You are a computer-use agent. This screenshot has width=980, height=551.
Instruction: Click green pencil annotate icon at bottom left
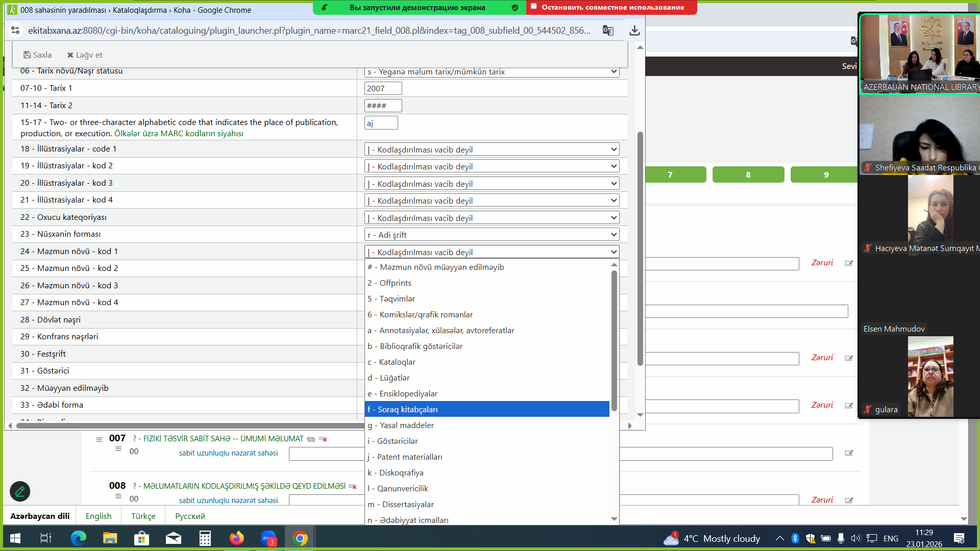[x=20, y=491]
